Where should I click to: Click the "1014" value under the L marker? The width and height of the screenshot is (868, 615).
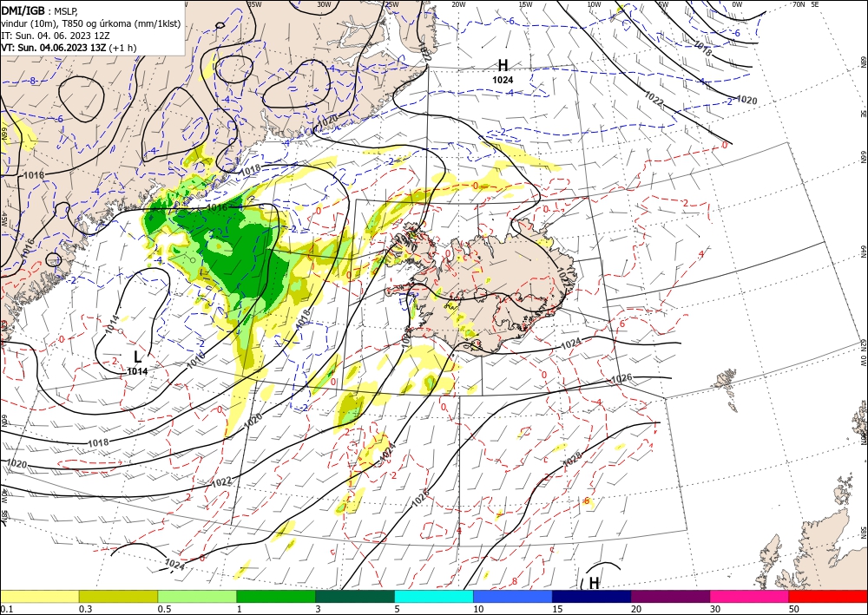pos(137,371)
